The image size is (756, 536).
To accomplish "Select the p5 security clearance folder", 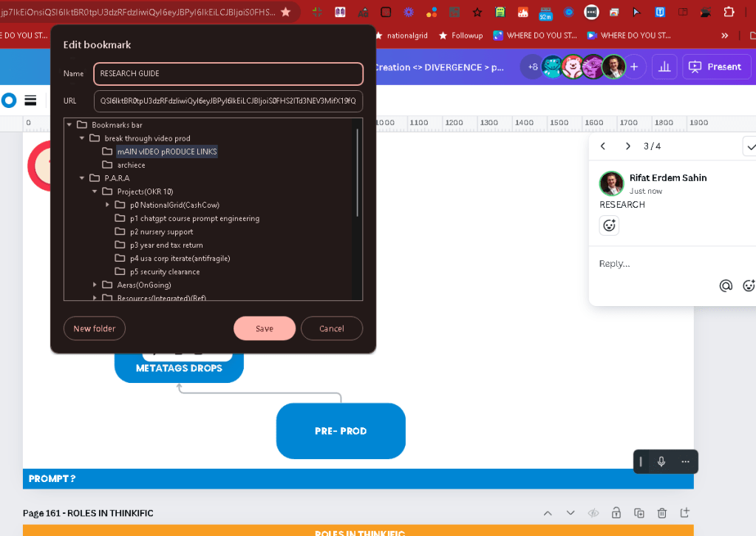I will (164, 271).
